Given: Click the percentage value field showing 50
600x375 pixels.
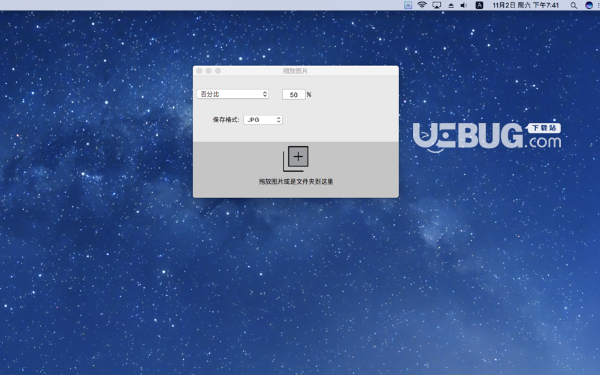Looking at the screenshot, I should tap(293, 95).
